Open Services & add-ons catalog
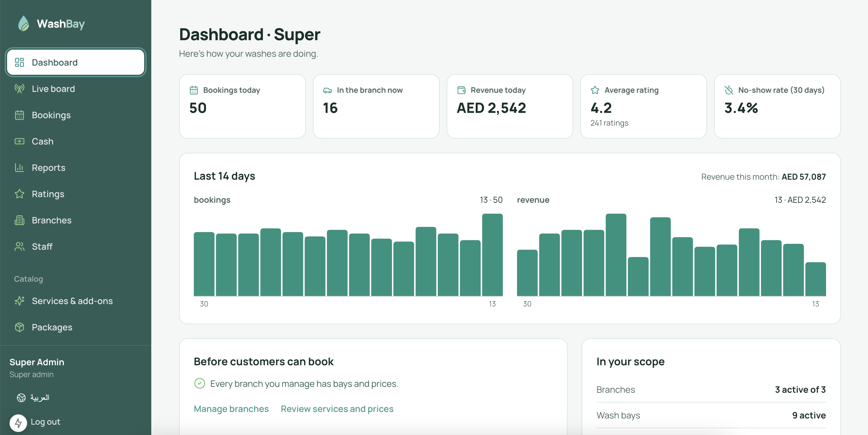Screen dimensions: 868x435 75,301
